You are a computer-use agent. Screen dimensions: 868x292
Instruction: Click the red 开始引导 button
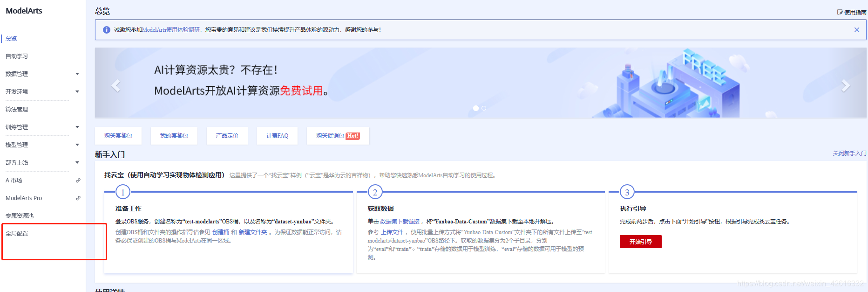coord(641,242)
